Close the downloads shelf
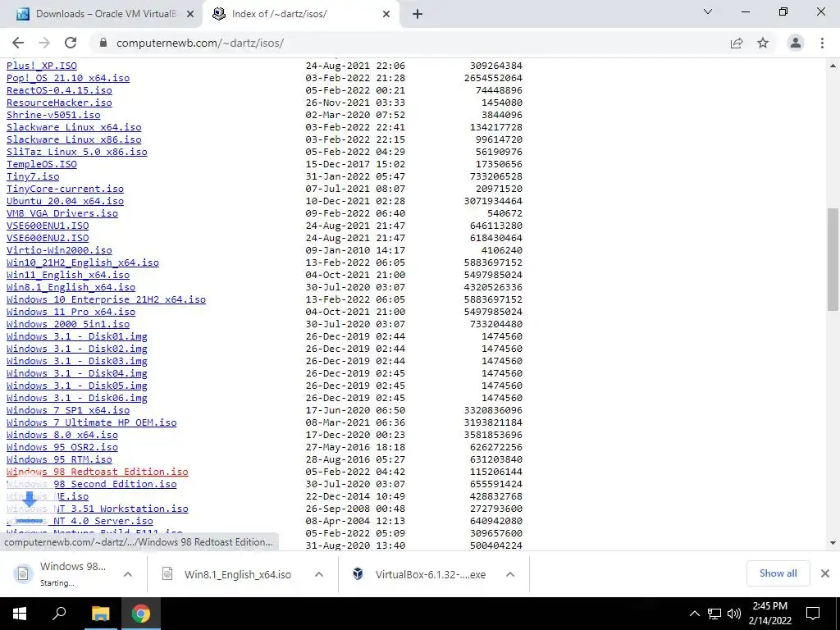The height and width of the screenshot is (630, 840). (x=825, y=573)
